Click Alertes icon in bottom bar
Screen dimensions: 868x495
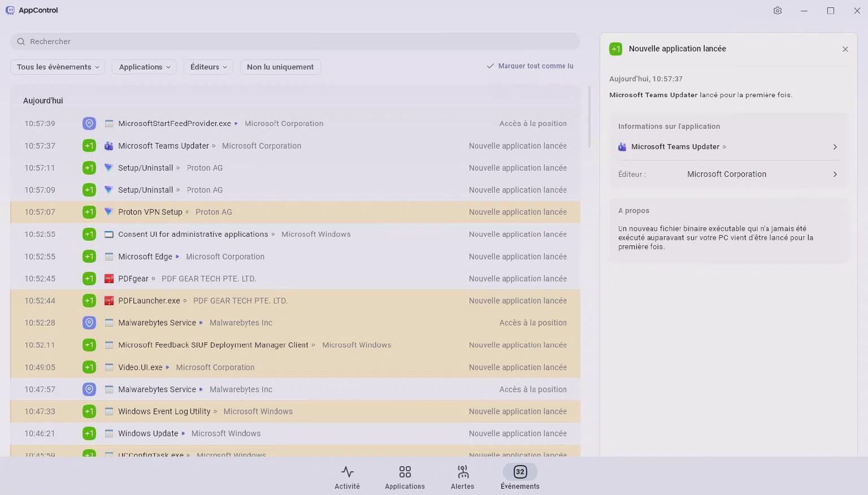[x=463, y=472]
